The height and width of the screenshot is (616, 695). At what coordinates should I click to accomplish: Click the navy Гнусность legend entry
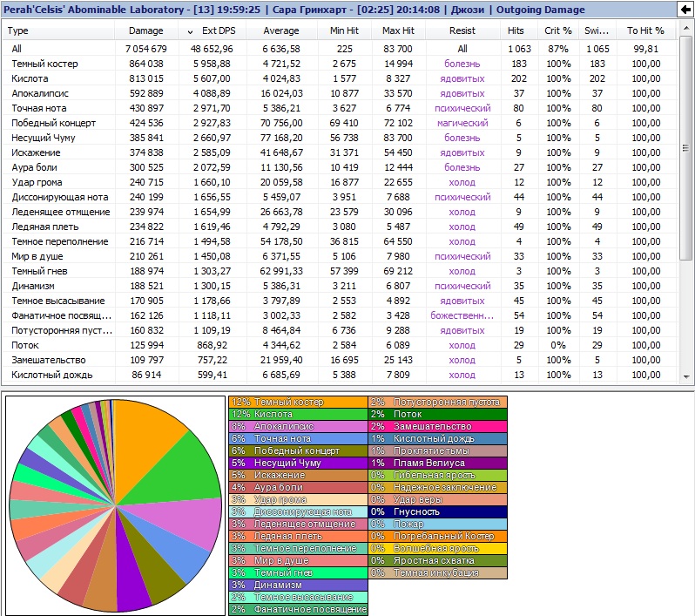pyautogui.click(x=438, y=511)
